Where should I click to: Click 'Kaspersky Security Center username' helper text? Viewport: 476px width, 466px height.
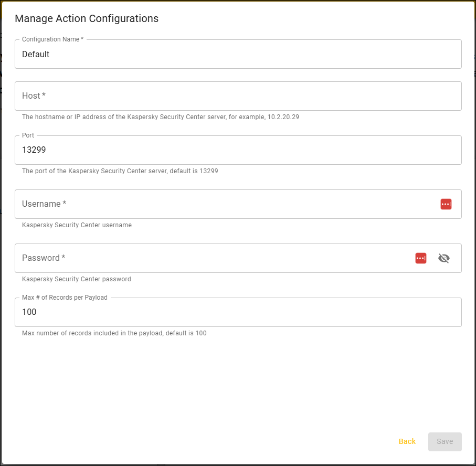77,225
